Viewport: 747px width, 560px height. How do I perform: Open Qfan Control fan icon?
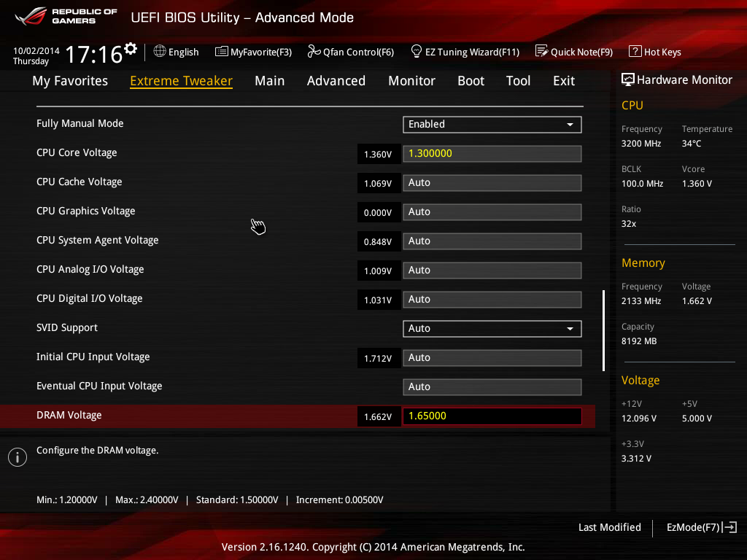click(314, 52)
